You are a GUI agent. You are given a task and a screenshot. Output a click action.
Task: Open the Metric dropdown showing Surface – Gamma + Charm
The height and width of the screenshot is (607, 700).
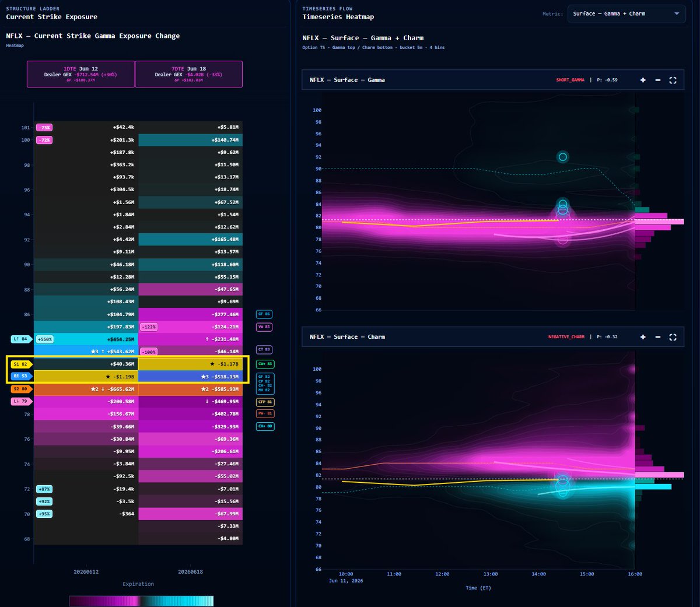626,14
